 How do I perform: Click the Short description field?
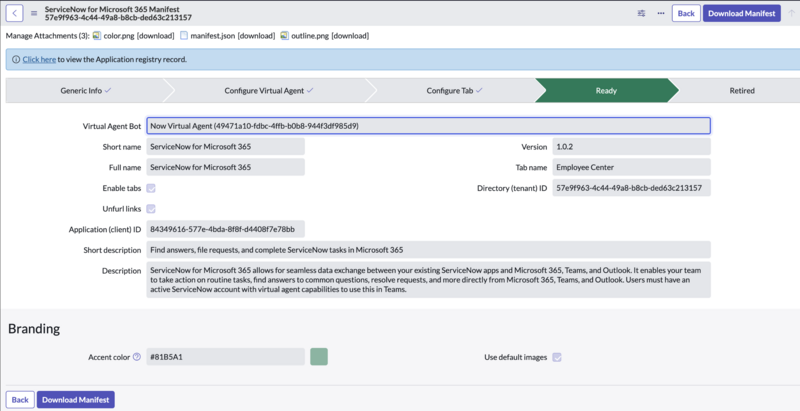428,250
